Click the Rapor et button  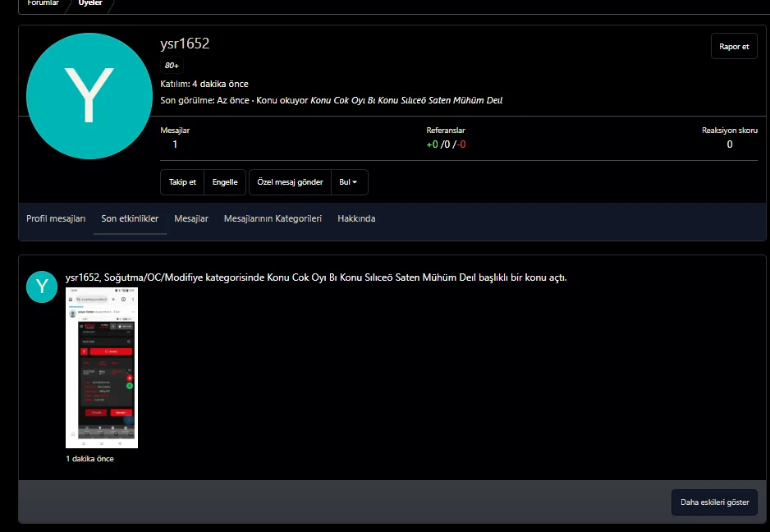734,46
